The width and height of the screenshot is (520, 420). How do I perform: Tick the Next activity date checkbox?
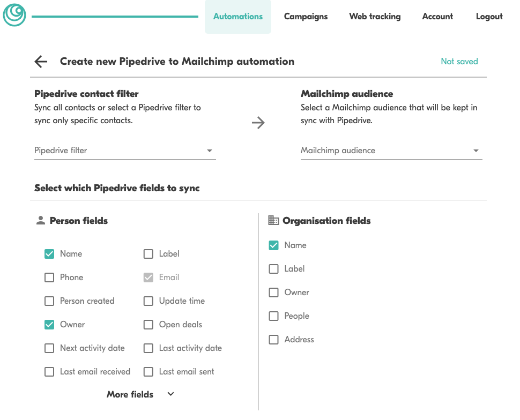coord(49,348)
